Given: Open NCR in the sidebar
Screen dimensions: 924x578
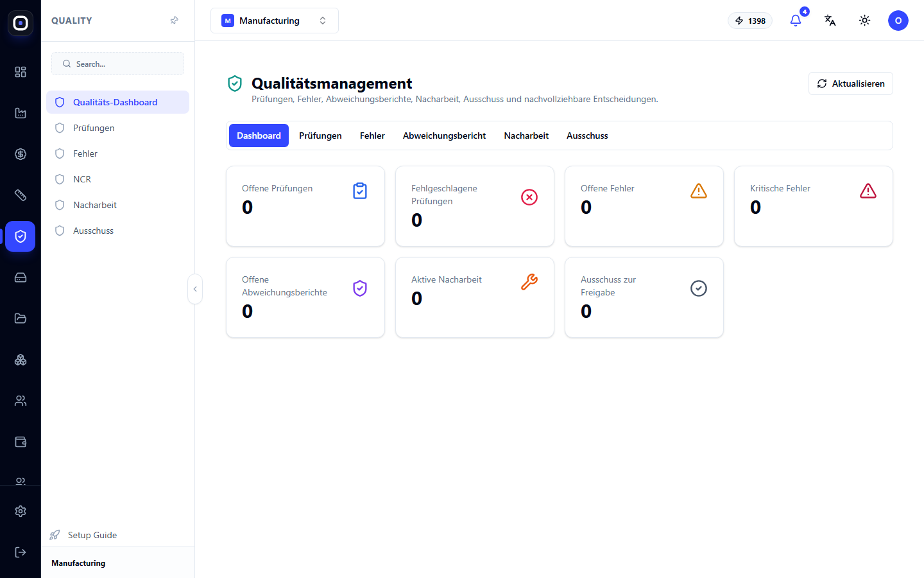Looking at the screenshot, I should pyautogui.click(x=117, y=179).
